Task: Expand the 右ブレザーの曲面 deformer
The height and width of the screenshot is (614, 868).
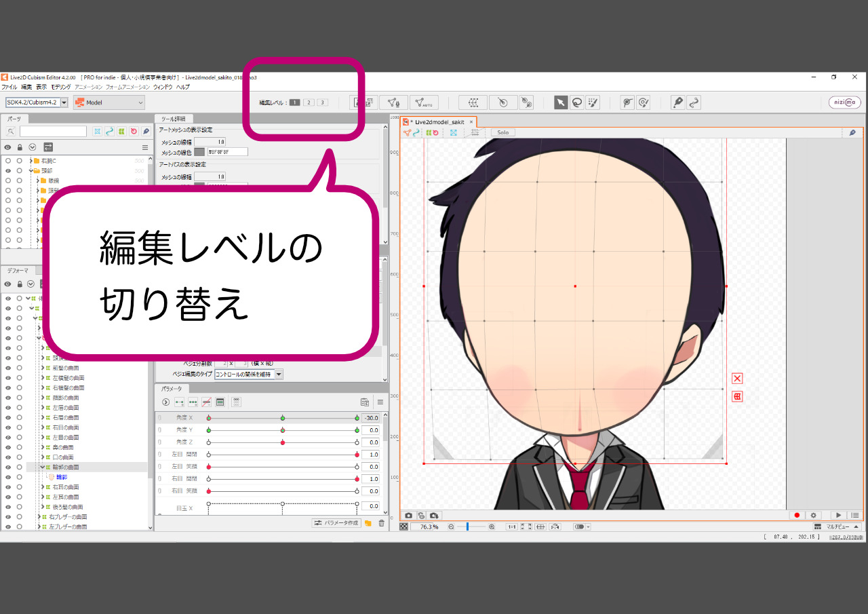Action: click(41, 517)
